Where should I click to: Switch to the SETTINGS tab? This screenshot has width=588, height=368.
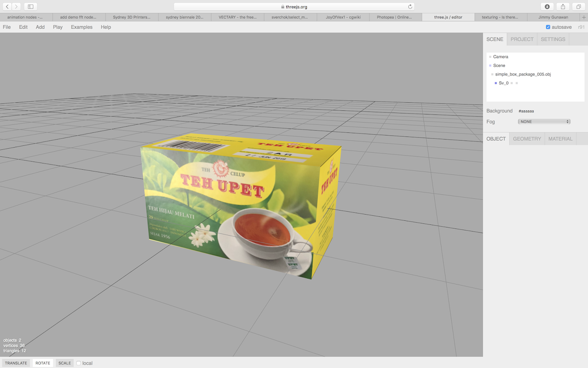tap(553, 39)
